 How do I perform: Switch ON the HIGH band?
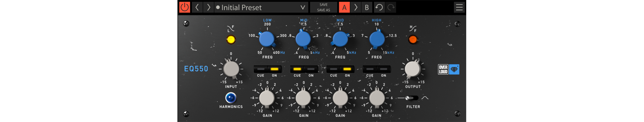[x=383, y=69]
